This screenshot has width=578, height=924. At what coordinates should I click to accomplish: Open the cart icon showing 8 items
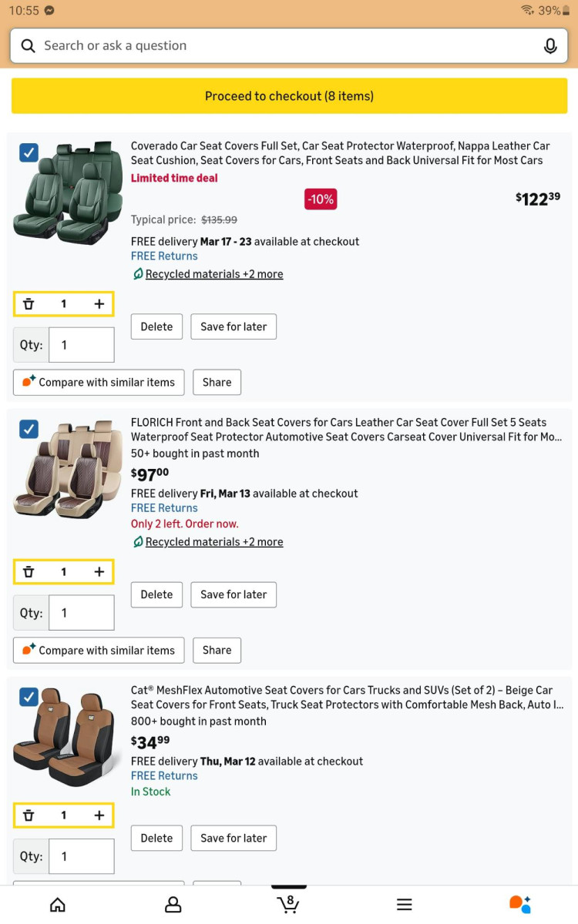pos(288,903)
